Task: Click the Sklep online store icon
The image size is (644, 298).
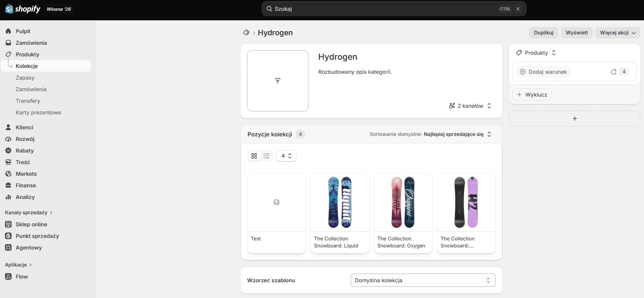Action: point(8,224)
